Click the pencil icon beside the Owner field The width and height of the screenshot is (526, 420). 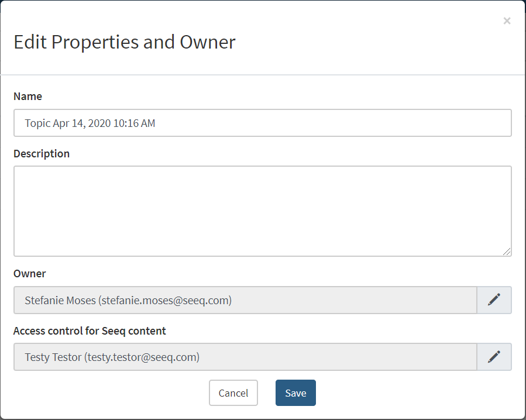pos(494,300)
